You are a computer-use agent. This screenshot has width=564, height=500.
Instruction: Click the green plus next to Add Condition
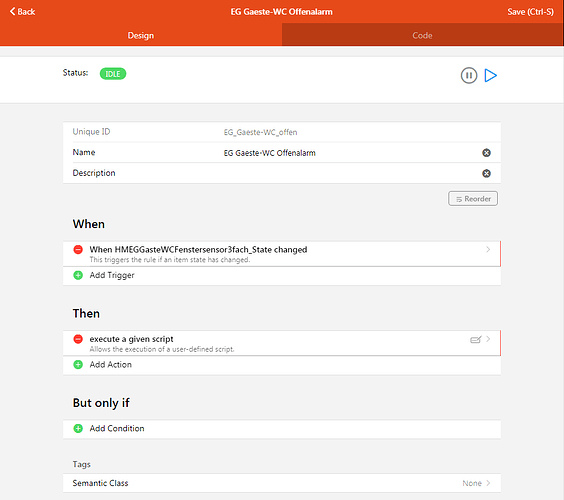click(78, 429)
